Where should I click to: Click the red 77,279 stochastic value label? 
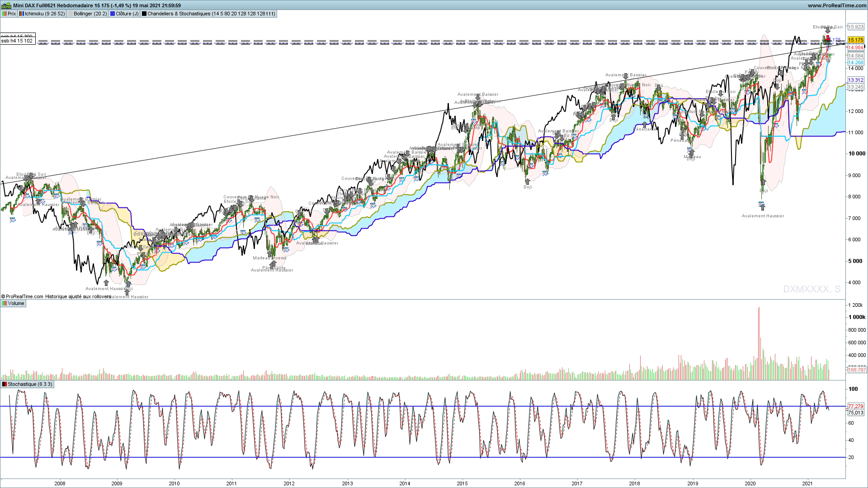point(856,406)
